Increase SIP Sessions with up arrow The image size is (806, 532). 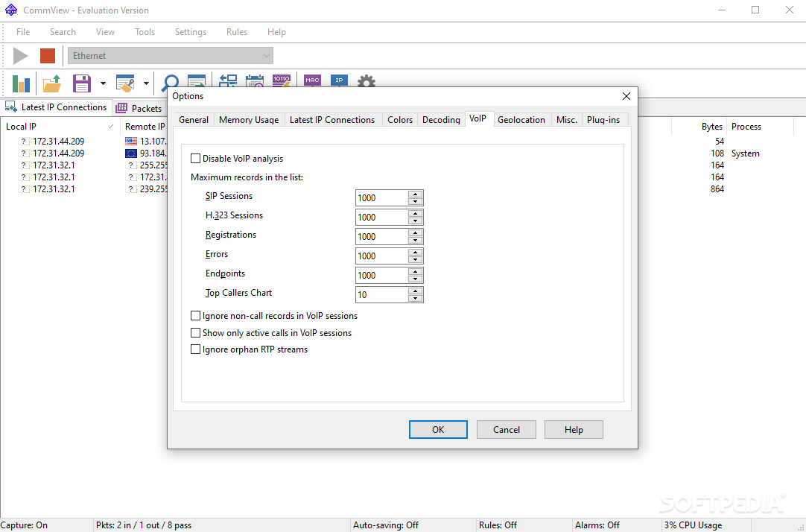point(416,194)
